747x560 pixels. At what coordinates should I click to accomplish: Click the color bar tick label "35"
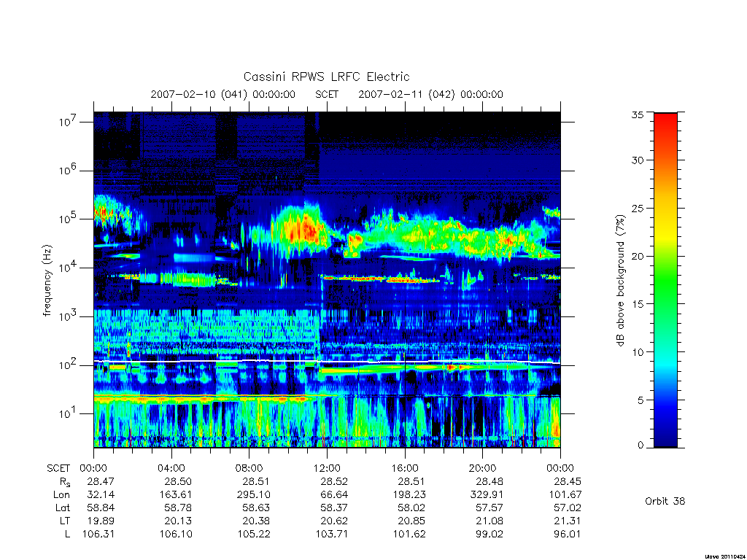click(x=638, y=114)
